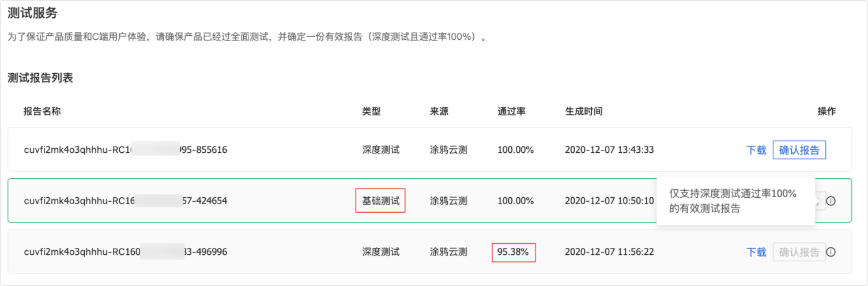Click the 类型 column header
The image size is (868, 286).
click(371, 111)
